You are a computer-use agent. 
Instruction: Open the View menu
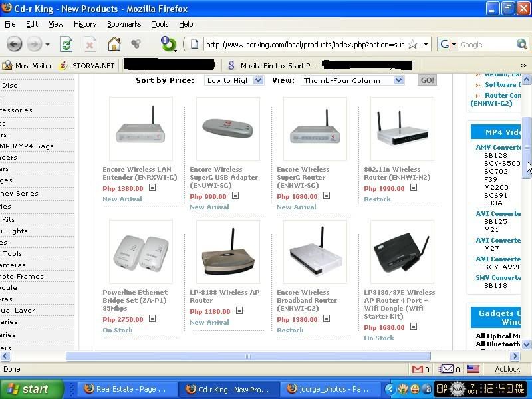tap(56, 24)
